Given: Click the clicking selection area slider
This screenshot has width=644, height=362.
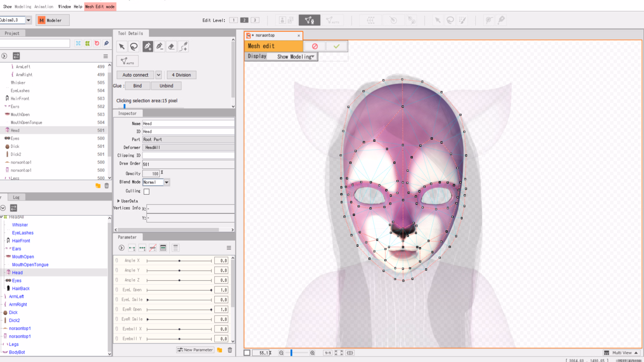Looking at the screenshot, I should (150, 107).
